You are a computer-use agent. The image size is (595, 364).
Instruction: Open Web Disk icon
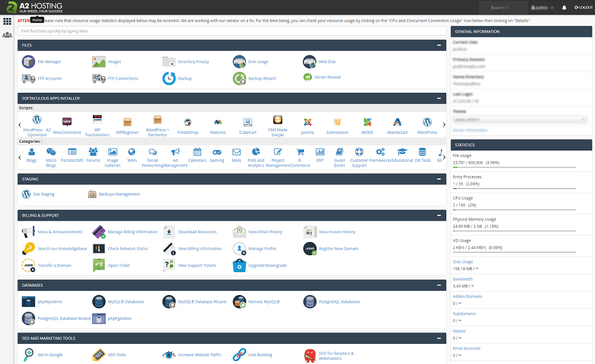pos(309,61)
